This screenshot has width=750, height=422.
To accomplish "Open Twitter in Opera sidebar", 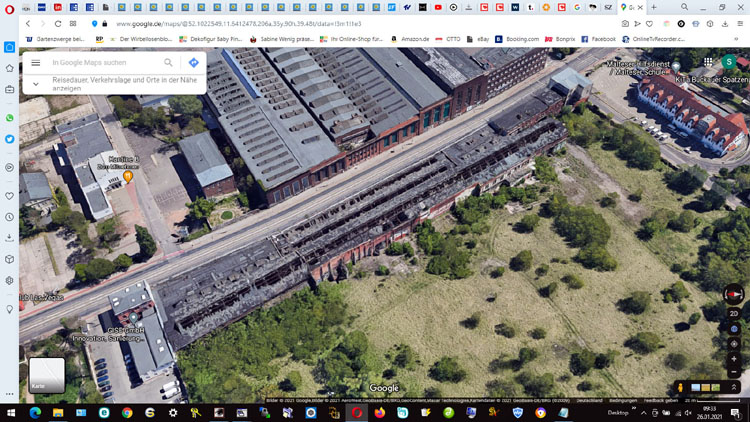I will click(10, 139).
